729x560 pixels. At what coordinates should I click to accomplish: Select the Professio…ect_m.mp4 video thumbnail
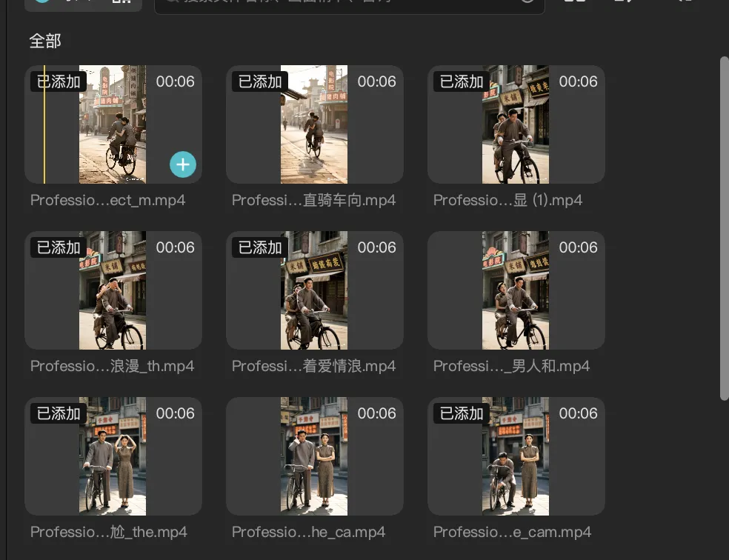(x=113, y=124)
